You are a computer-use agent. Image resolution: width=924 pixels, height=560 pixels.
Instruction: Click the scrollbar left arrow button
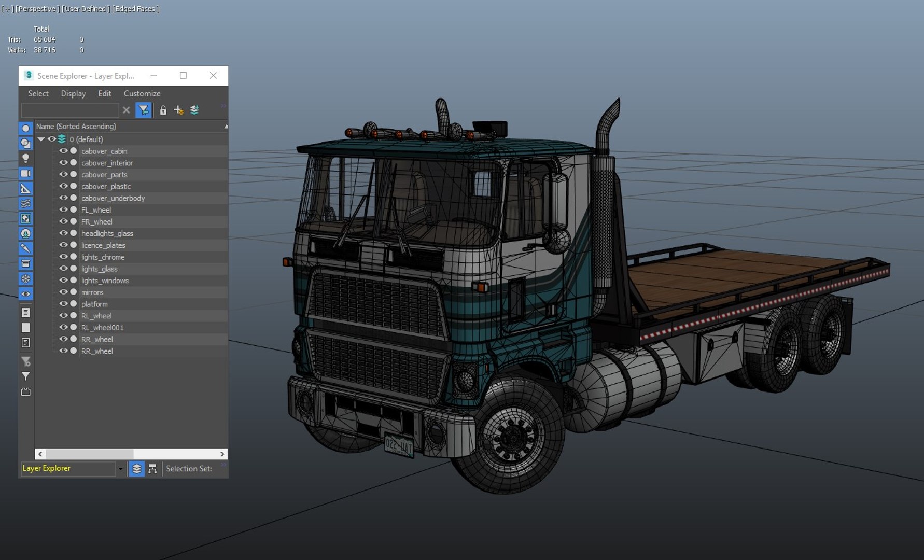(40, 454)
